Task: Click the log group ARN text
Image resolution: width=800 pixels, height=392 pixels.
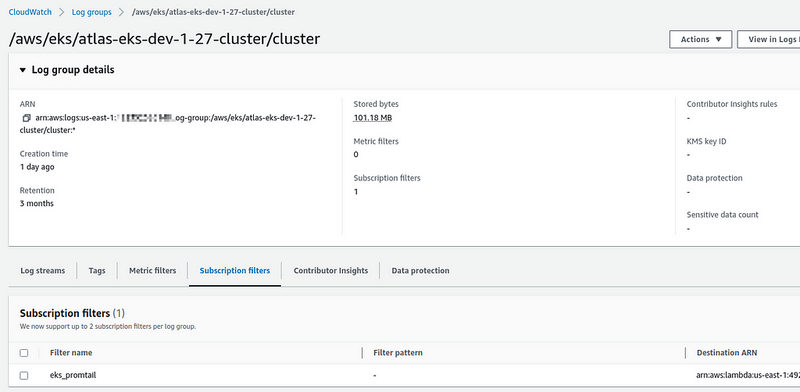Action: click(168, 124)
